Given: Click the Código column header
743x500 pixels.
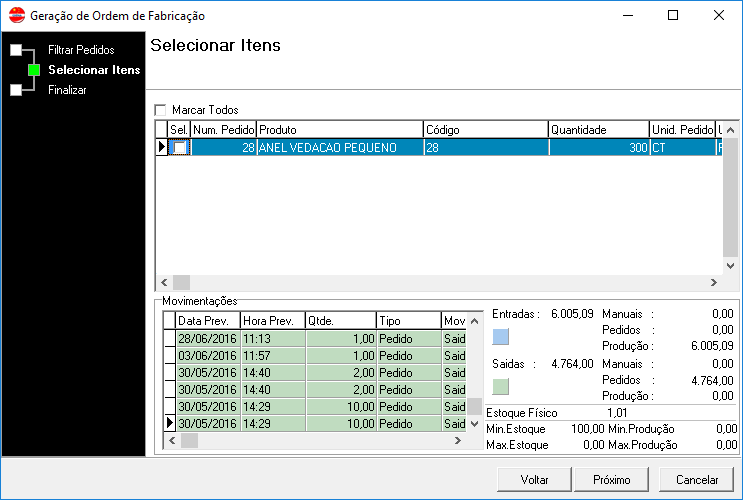Looking at the screenshot, I should (x=484, y=130).
